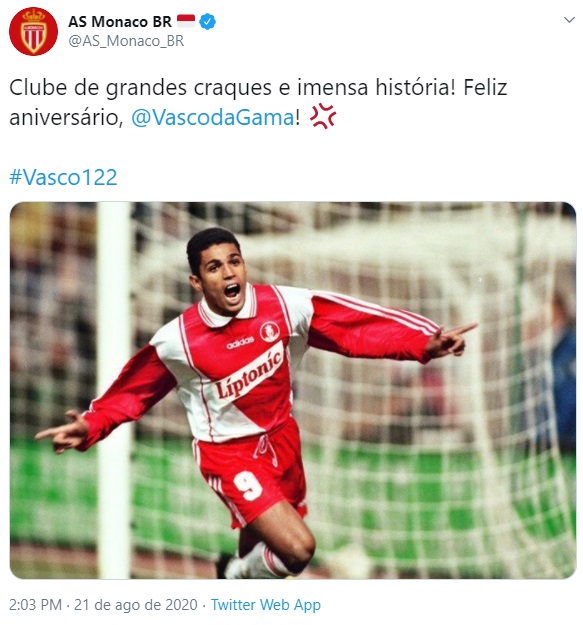Click the 21 de ago de 2020 date
Viewport: 583px width, 625px height.
tap(136, 605)
